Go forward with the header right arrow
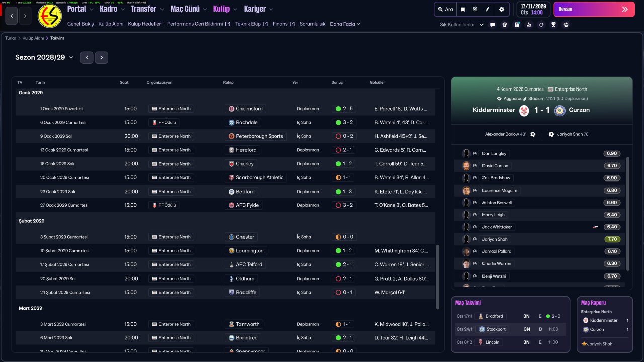The image size is (644, 362). point(25,16)
